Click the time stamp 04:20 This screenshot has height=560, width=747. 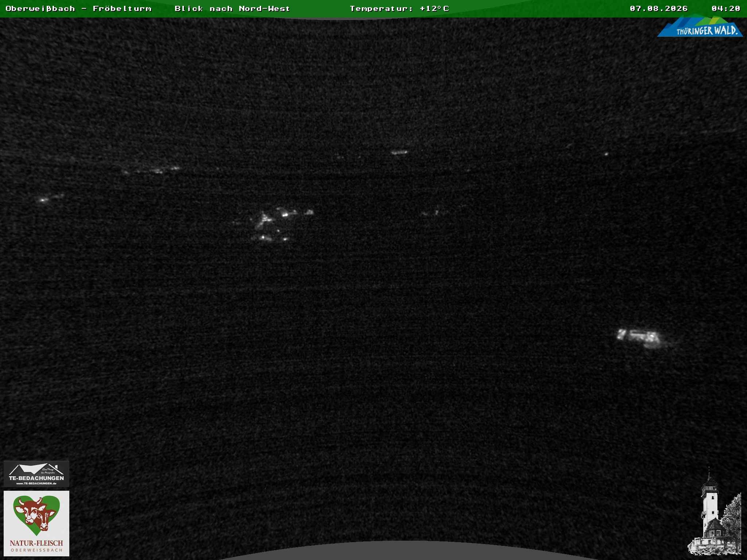(726, 8)
